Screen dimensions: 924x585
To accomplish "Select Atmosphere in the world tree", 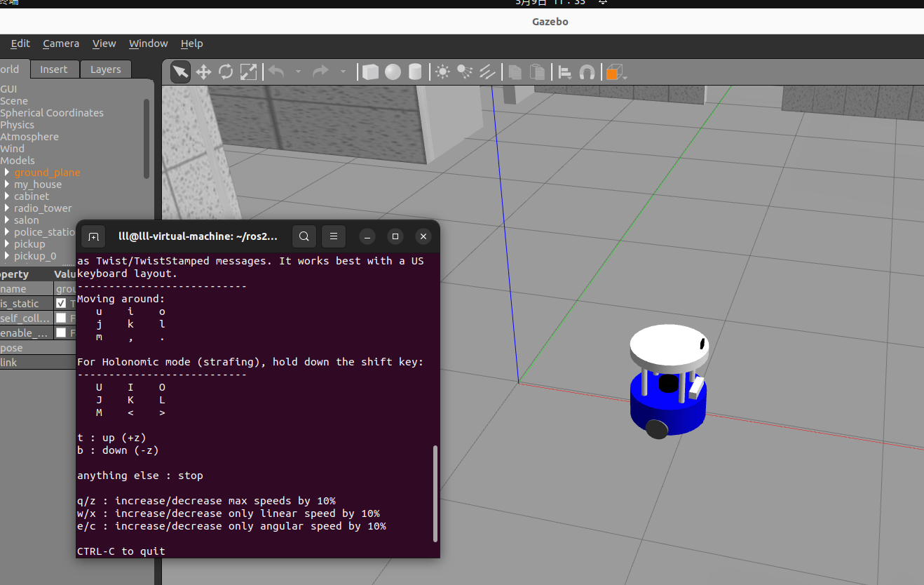I will coord(29,137).
